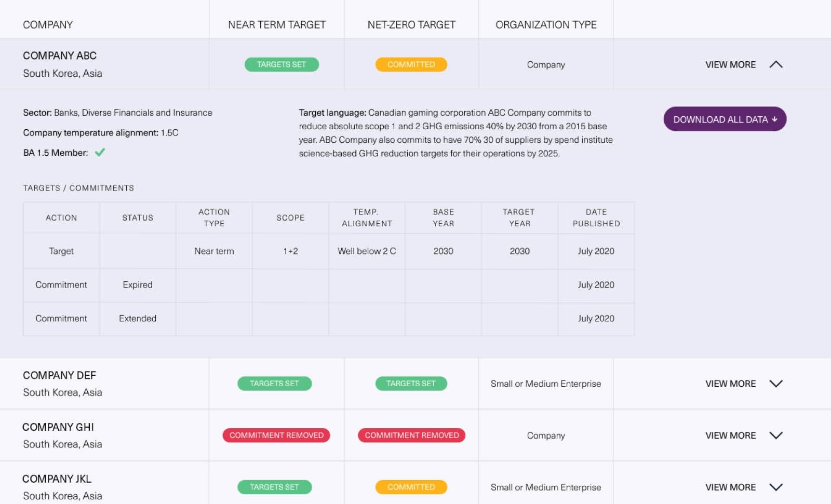This screenshot has width=831, height=504.
Task: Click the Date Published table column header
Action: pos(596,217)
